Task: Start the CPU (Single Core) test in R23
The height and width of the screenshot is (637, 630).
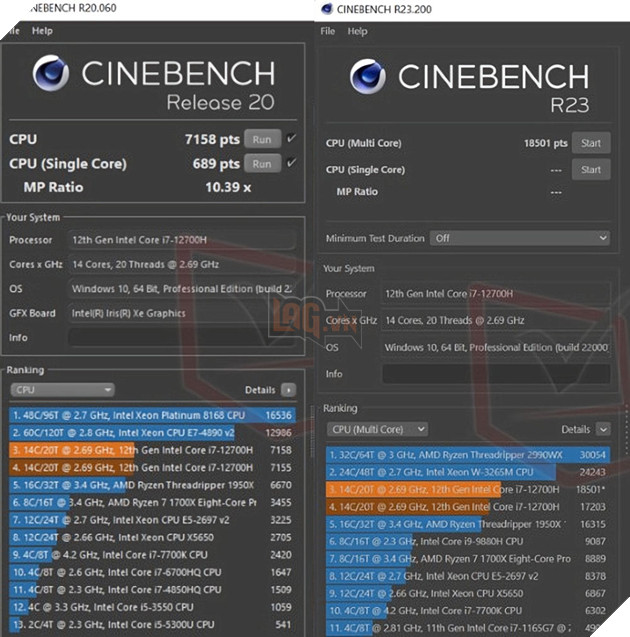Action: coord(591,169)
